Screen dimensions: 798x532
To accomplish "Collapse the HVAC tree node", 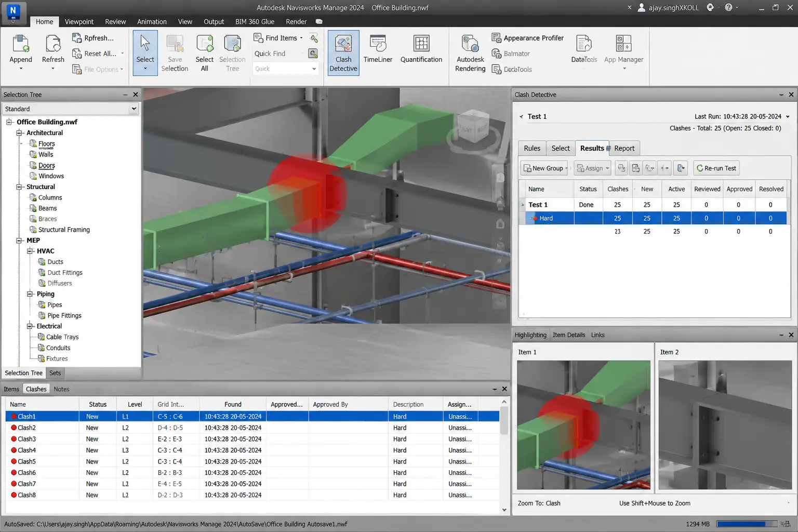I will point(30,251).
